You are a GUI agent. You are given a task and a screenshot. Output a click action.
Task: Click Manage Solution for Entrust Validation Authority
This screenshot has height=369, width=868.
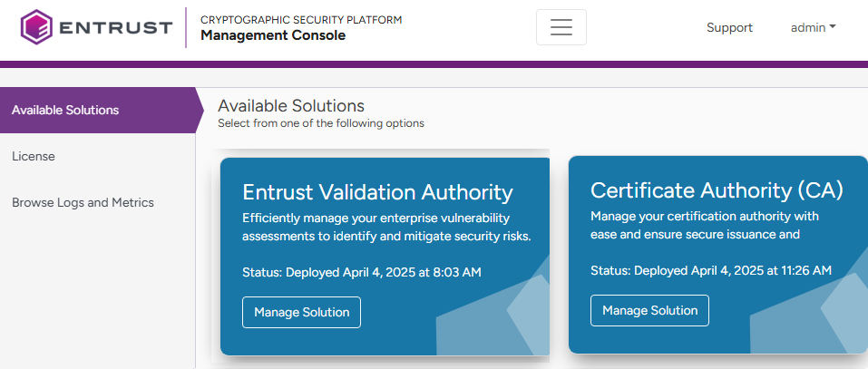pos(301,312)
